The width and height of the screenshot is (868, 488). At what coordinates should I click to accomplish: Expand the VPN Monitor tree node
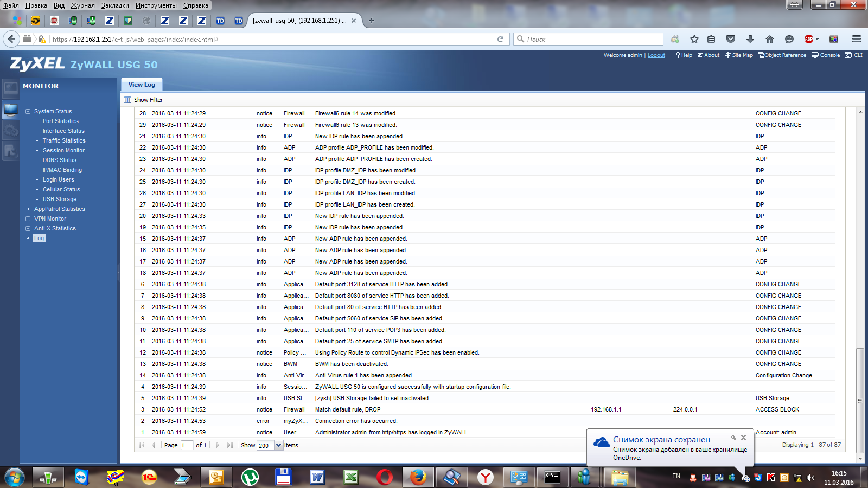pyautogui.click(x=28, y=219)
